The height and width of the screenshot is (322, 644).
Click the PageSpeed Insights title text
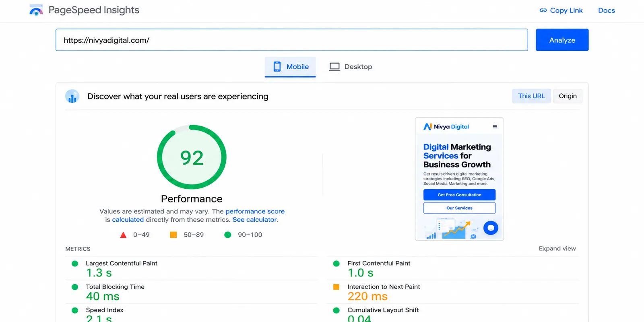click(x=94, y=10)
